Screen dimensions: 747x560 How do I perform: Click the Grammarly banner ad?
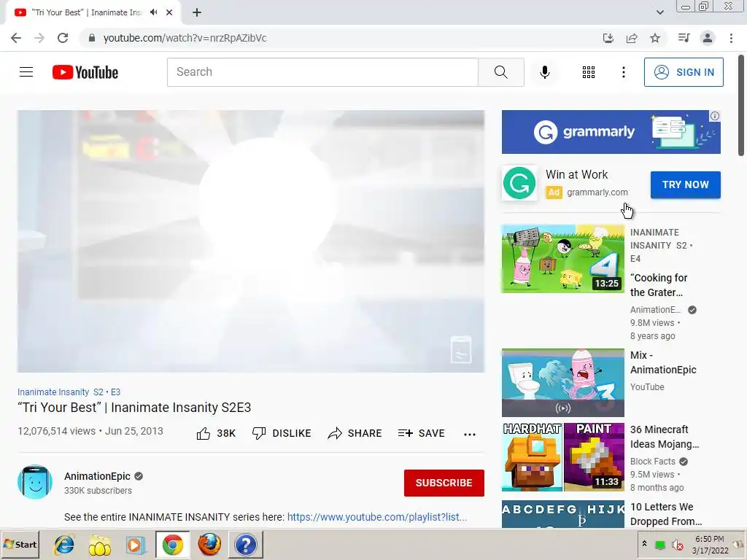click(611, 132)
